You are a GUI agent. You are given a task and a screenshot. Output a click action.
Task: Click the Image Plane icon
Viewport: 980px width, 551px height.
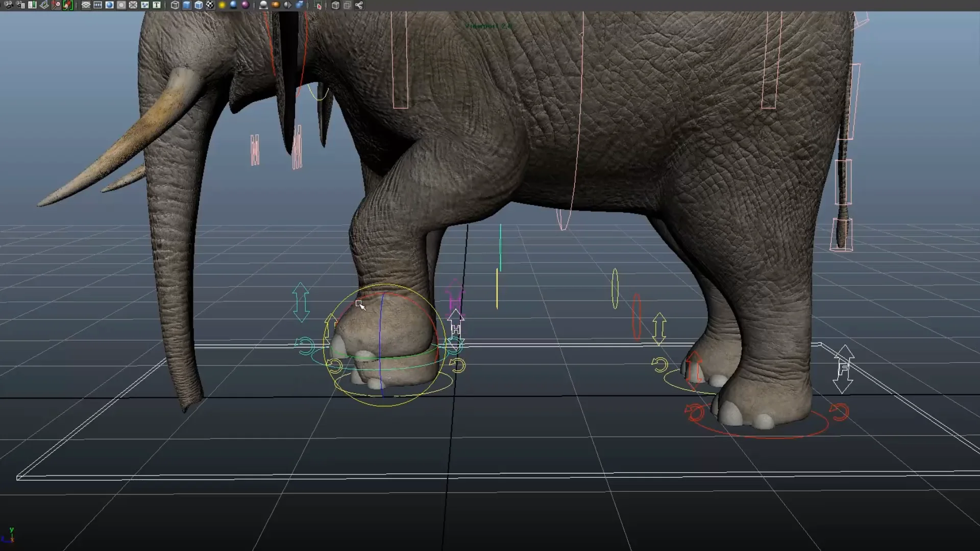pyautogui.click(x=44, y=5)
